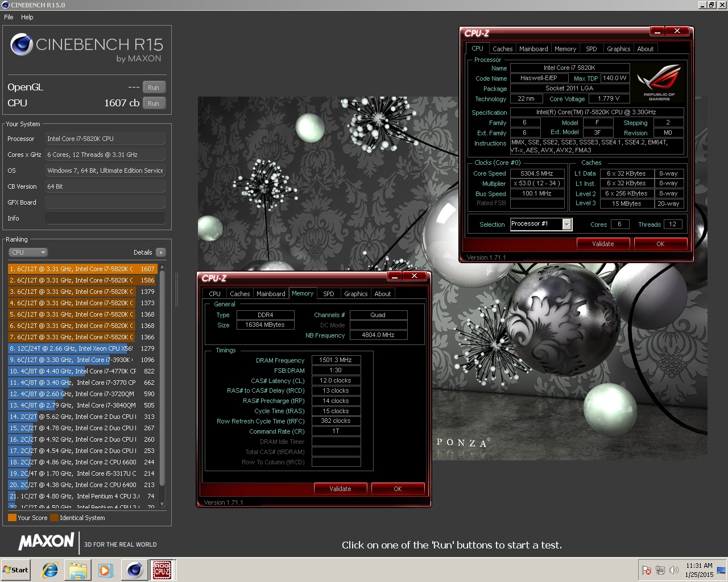
Task: Switch to SPD tab in CPU-Z Memory window
Action: (x=329, y=294)
